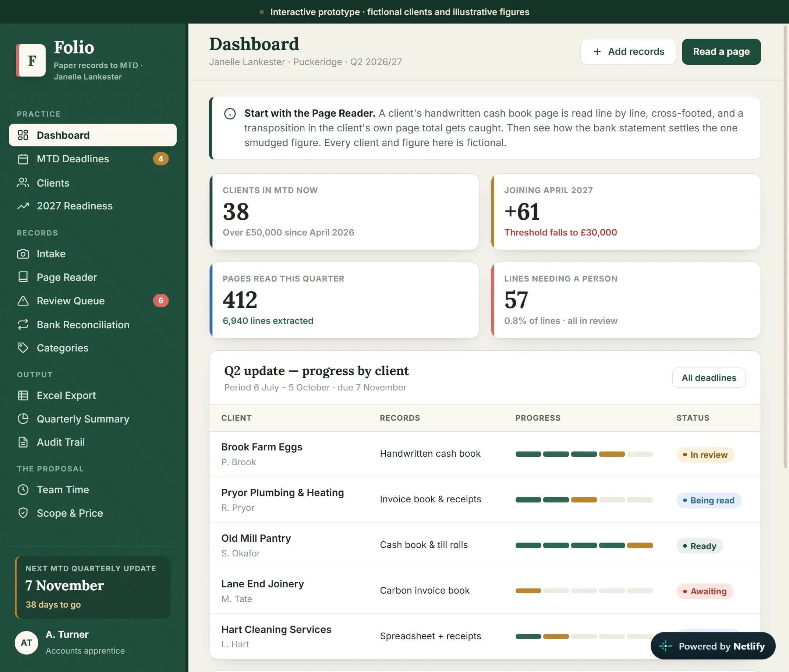Click the Folio F logo
Screen dimensions: 789x672
31,60
